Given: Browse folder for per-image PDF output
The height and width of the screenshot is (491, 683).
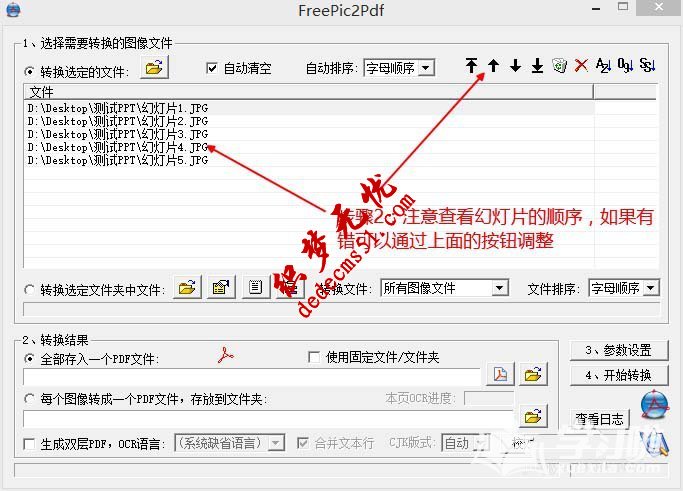Looking at the screenshot, I should coord(533,417).
